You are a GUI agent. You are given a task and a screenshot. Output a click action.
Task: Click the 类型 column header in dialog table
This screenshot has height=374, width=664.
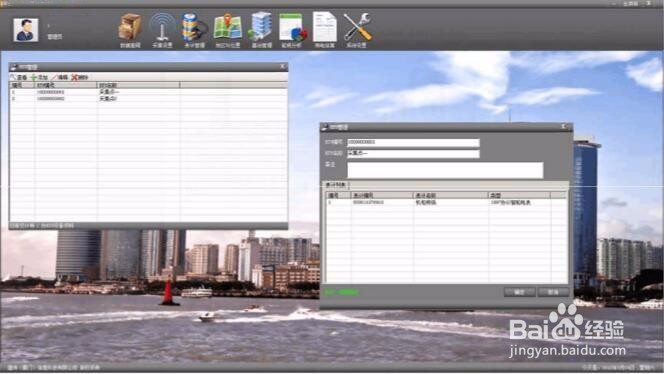pos(519,195)
